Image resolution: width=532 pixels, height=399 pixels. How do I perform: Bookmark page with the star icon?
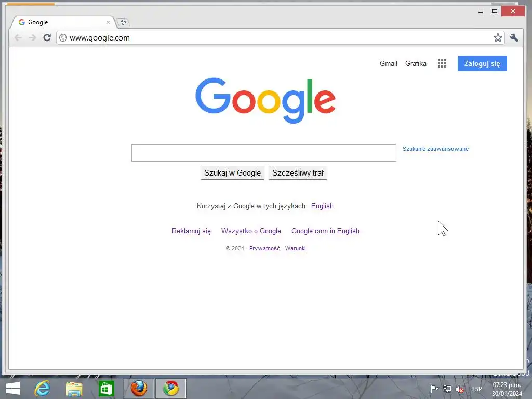[498, 37]
